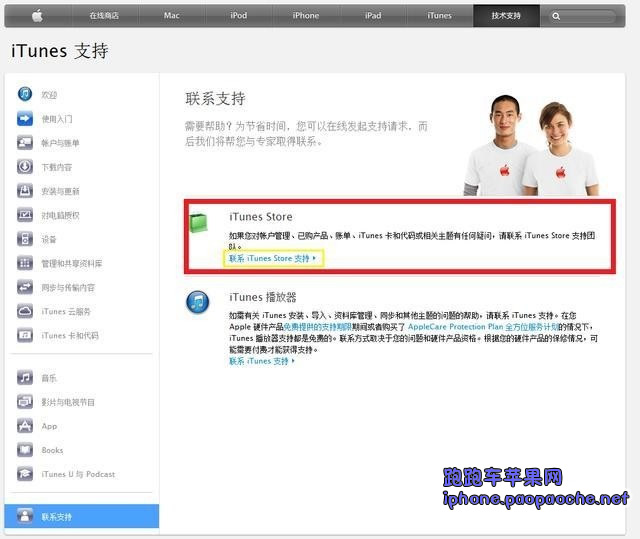Click the 欢迎 music note sidebar icon
Image resolution: width=640 pixels, height=539 pixels.
25,94
